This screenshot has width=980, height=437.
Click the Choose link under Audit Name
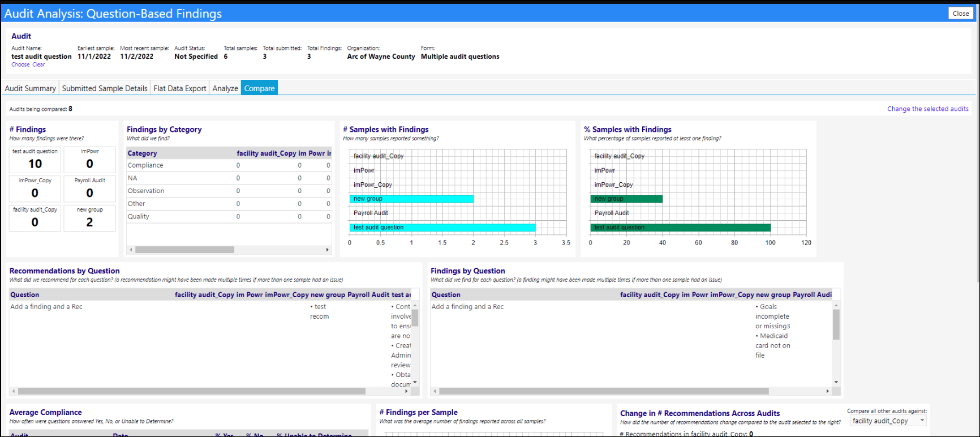(x=20, y=65)
